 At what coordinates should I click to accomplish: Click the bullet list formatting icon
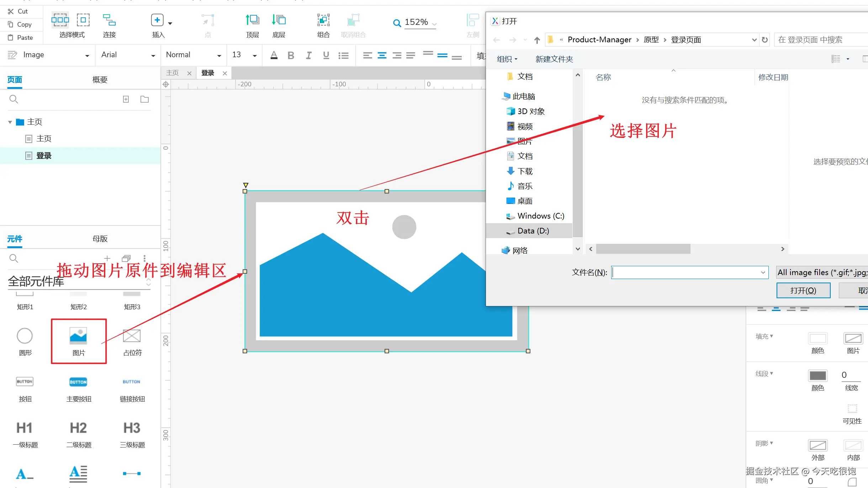343,55
